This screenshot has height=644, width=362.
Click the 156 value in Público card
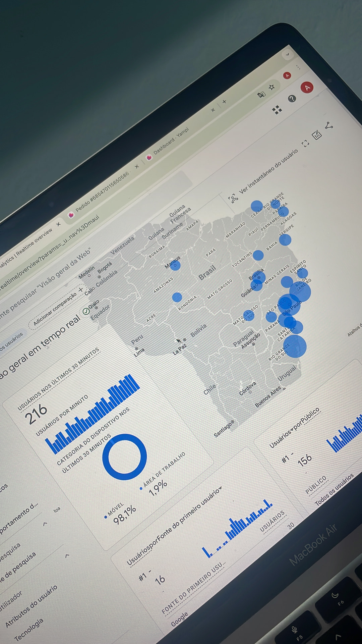point(305,460)
